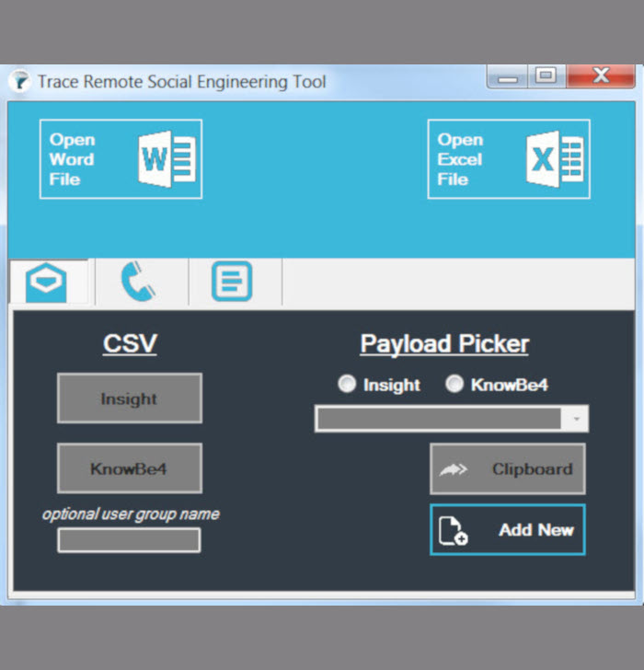
Task: Close the Trace Remote Social Engineering Tool window
Action: click(601, 77)
